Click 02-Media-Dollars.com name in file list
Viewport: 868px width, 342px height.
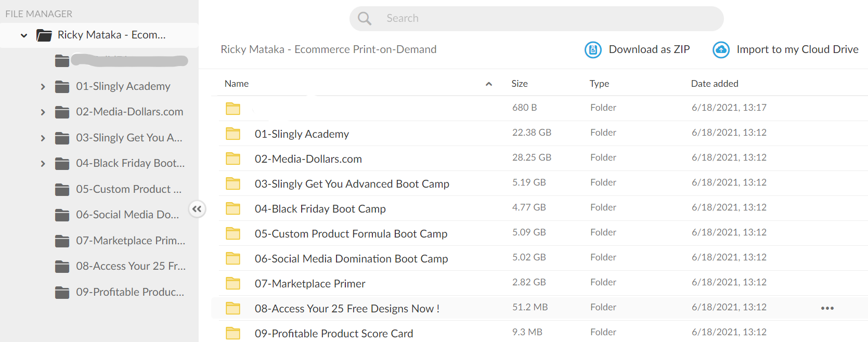click(x=308, y=159)
